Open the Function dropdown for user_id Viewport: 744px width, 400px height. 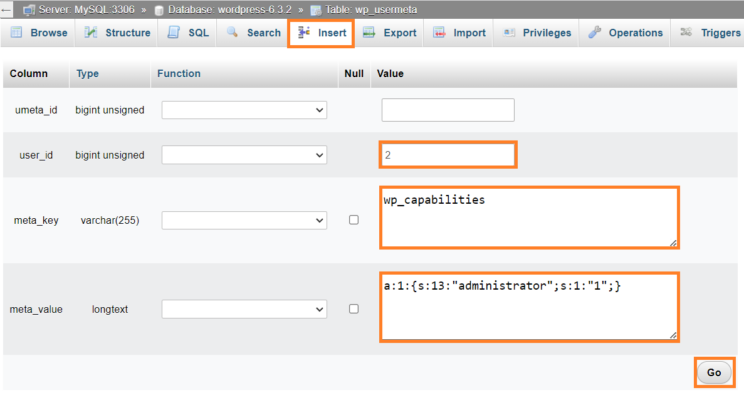point(244,155)
